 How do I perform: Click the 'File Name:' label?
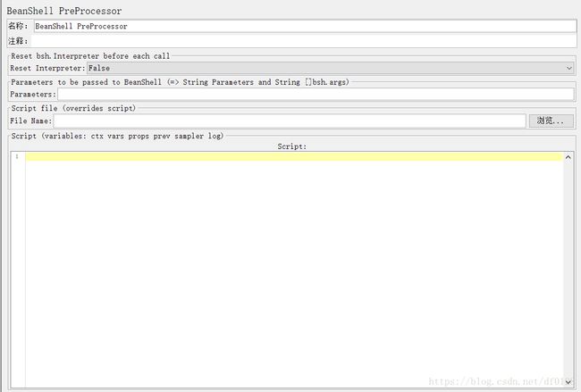[31, 121]
